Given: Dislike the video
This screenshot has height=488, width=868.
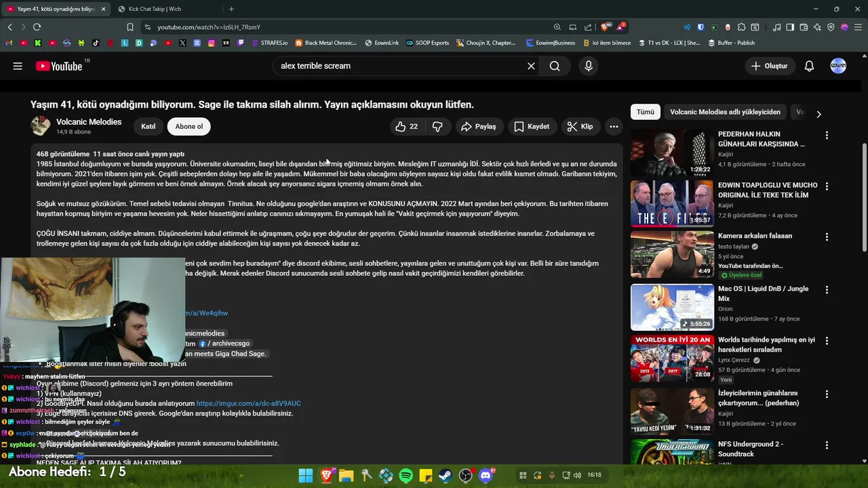Looking at the screenshot, I should (437, 126).
